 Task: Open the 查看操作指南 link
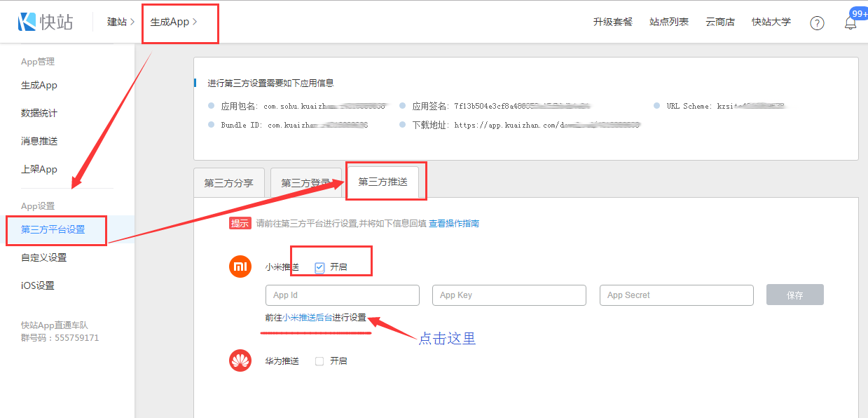(x=454, y=224)
